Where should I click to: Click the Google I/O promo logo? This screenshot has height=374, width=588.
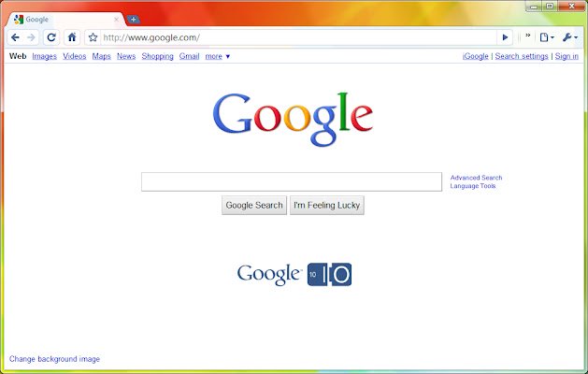(x=294, y=274)
